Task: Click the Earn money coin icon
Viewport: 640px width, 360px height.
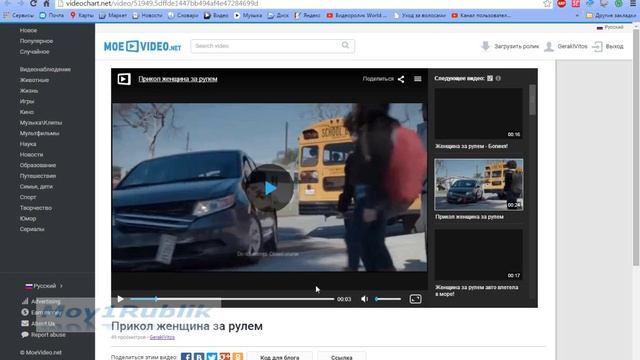Action: pos(25,312)
